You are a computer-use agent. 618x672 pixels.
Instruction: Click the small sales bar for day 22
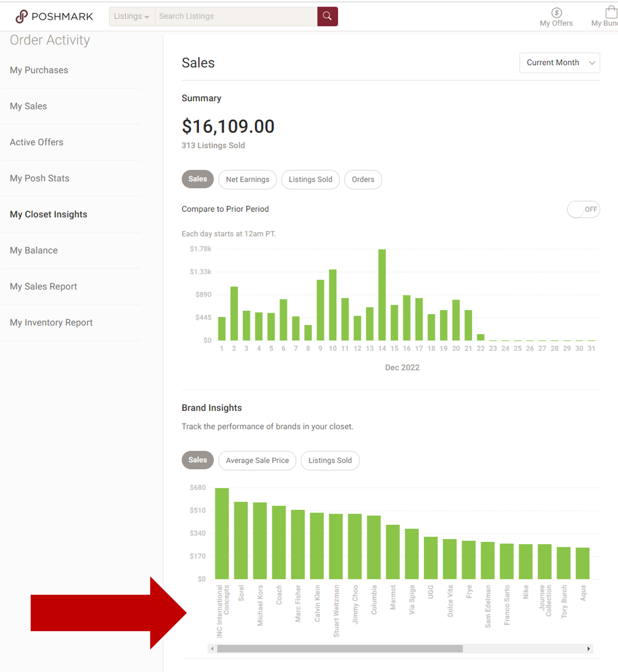pyautogui.click(x=480, y=337)
